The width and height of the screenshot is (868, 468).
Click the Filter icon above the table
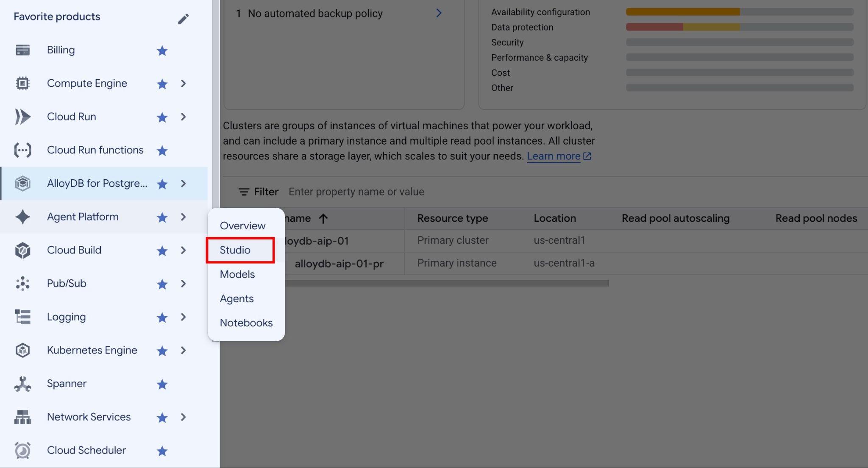(x=244, y=192)
